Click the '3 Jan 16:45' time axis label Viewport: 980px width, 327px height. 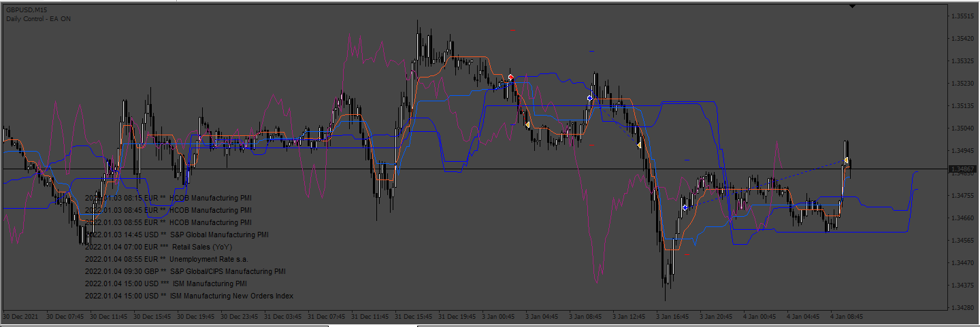(674, 316)
